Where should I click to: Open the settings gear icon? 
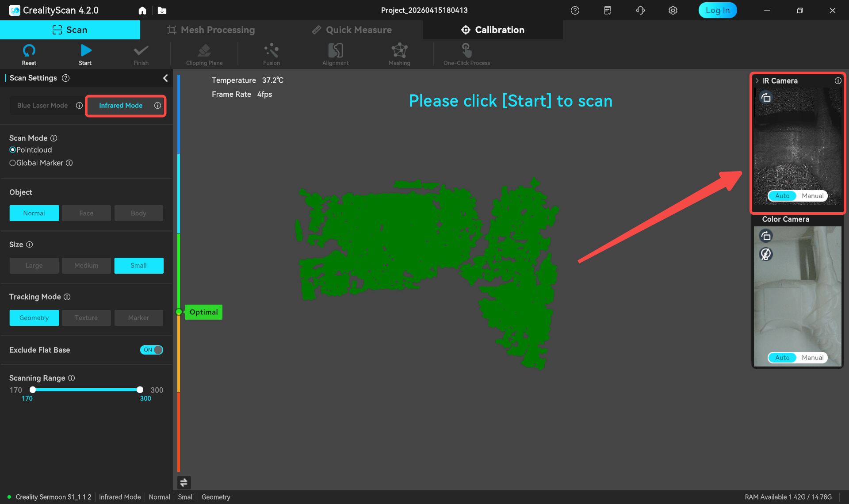tap(673, 10)
